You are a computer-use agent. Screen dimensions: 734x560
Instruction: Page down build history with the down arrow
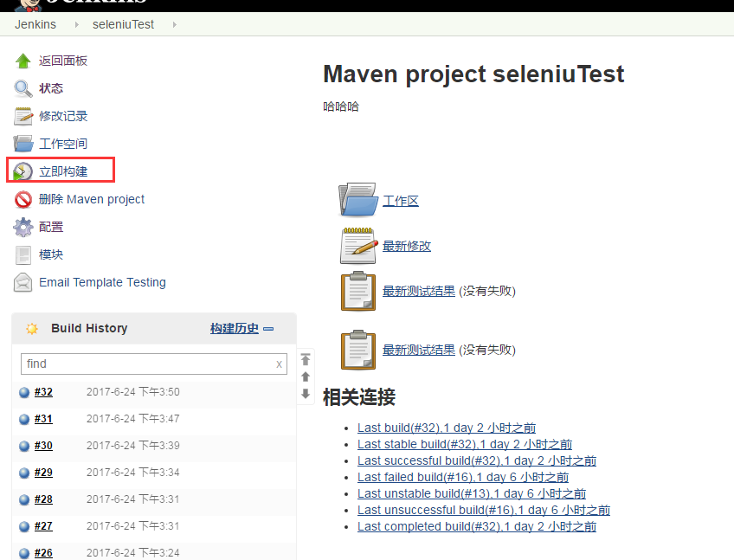(306, 394)
